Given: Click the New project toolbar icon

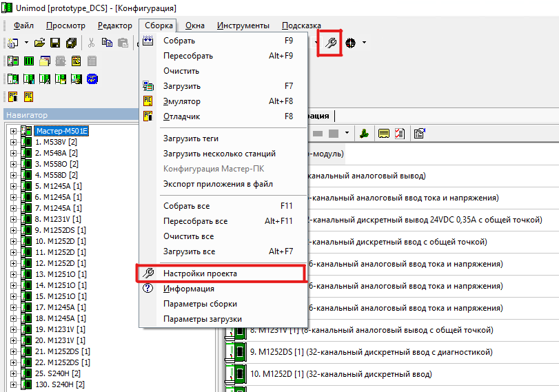Looking at the screenshot, I should click(13, 43).
